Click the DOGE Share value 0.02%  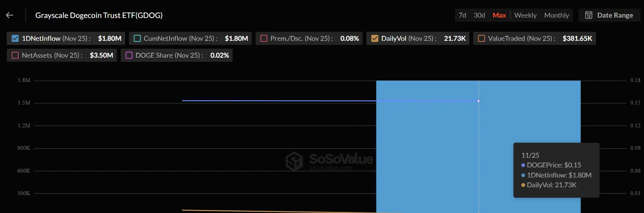tap(220, 55)
